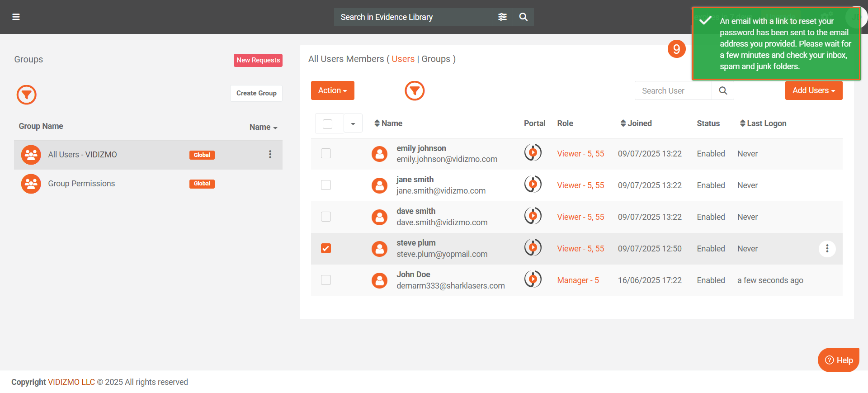Click the Search User magnifier button

(723, 91)
